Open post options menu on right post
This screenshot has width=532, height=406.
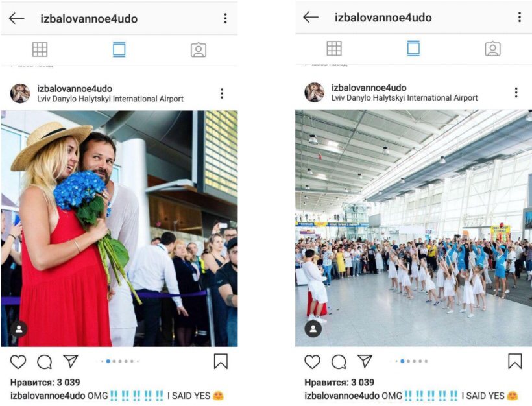click(x=516, y=92)
